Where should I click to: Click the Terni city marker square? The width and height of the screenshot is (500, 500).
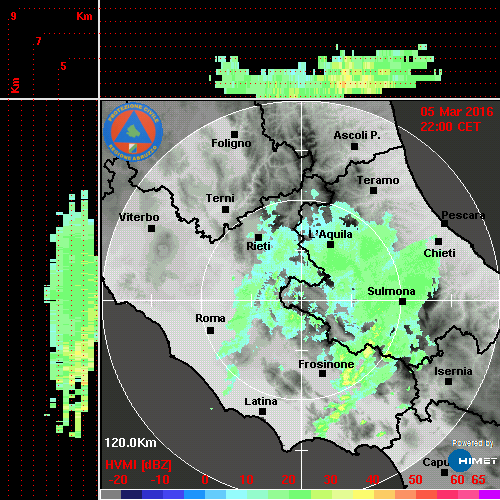pyautogui.click(x=225, y=210)
